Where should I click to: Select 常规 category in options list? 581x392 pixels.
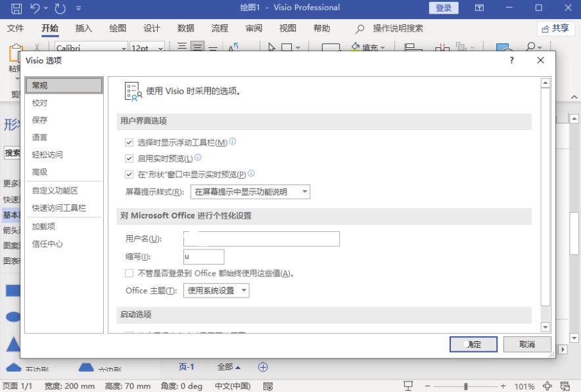(x=64, y=85)
